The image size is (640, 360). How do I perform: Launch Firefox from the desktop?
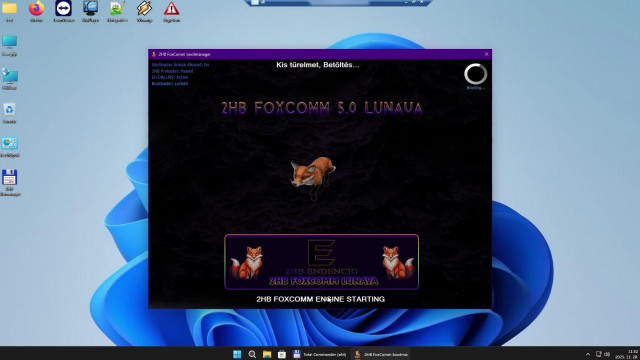[36, 8]
